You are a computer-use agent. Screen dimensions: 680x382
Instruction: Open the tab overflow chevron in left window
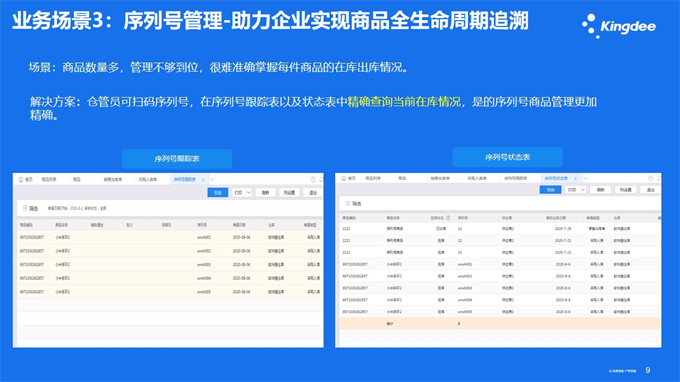click(212, 180)
